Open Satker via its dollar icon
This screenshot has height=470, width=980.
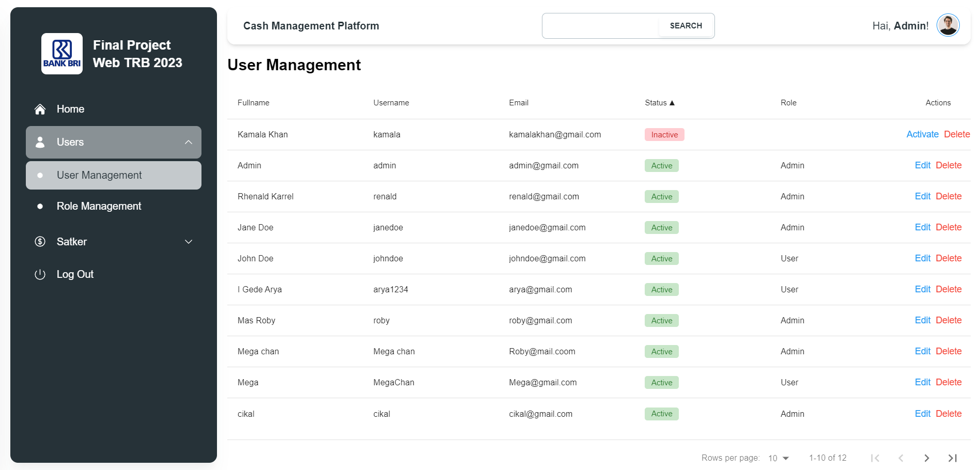pos(40,241)
